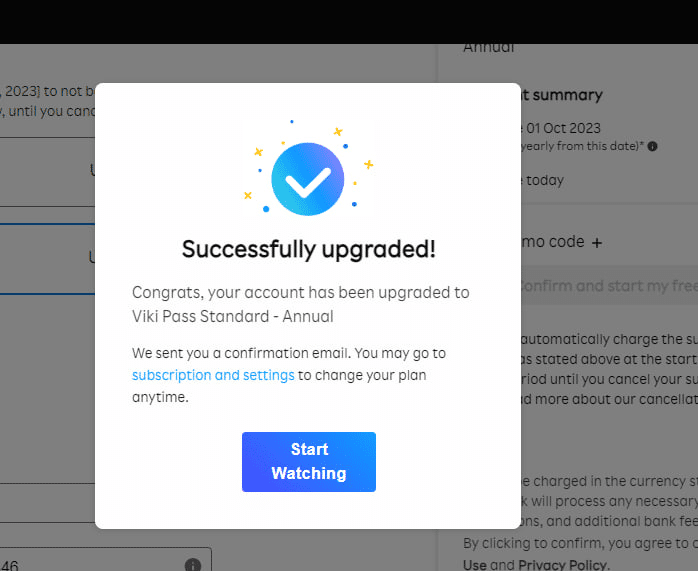Click the Viki Pass Standard - Annual text
The image size is (698, 571).
point(232,316)
